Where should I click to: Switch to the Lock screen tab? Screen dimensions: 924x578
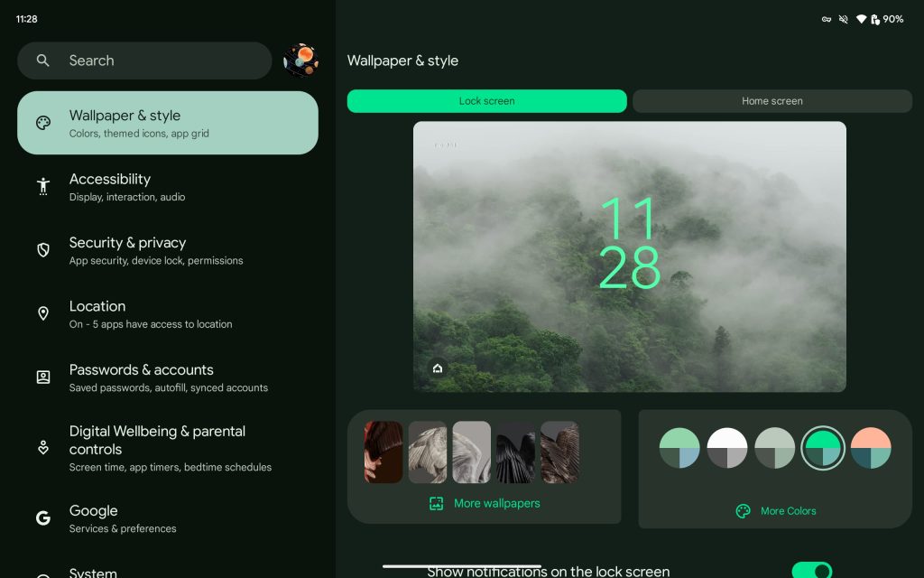coord(486,101)
